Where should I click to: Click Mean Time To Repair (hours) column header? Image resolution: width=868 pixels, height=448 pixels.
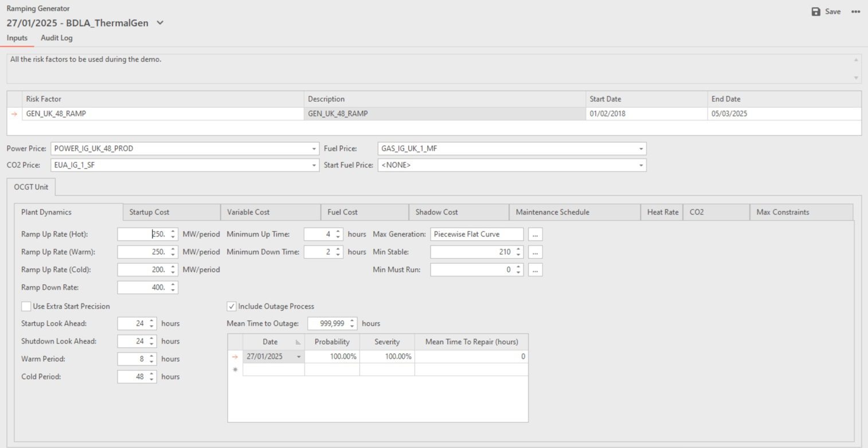tap(471, 342)
